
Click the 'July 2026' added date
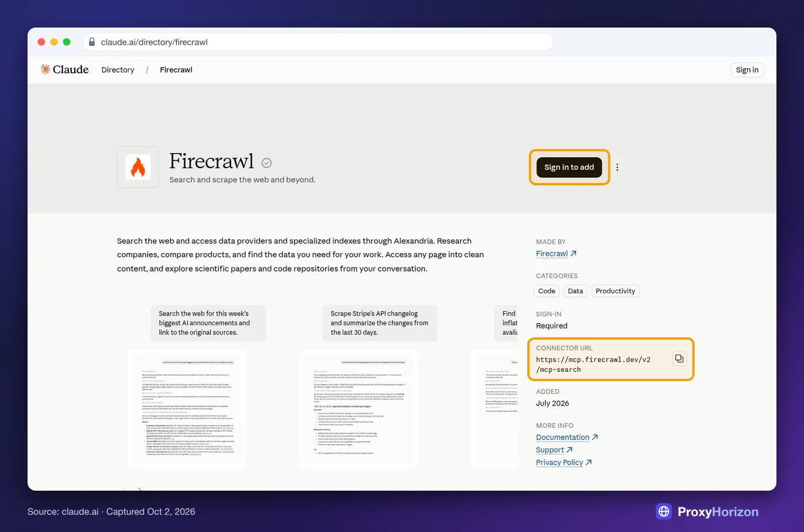click(552, 403)
